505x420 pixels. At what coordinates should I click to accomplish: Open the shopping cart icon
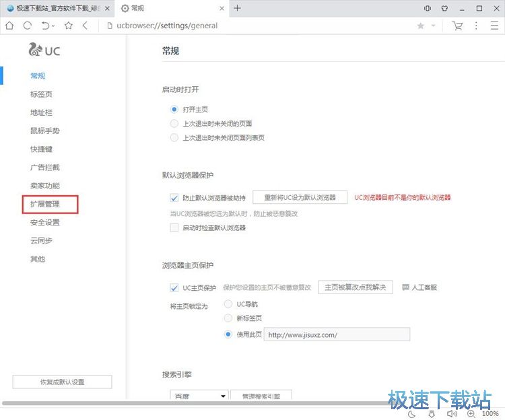point(457,26)
